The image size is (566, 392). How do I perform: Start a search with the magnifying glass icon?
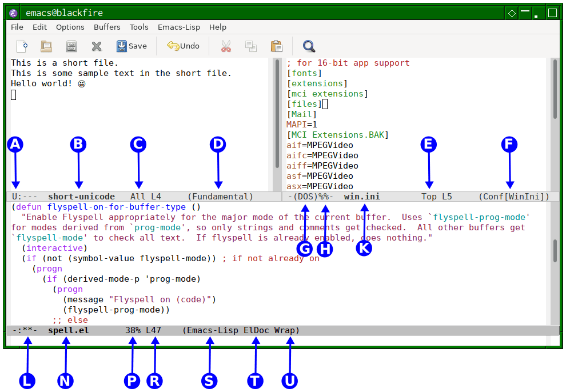pos(308,46)
